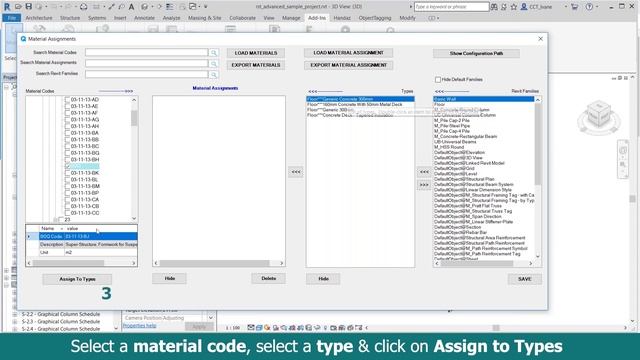Viewport: 640px width, 360px height.
Task: Click the '<<<' move button left of the Types list
Action: point(296,172)
